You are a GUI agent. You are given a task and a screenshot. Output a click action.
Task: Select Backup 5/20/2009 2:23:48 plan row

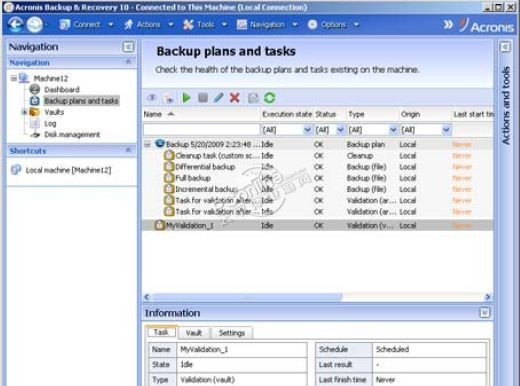(x=318, y=144)
